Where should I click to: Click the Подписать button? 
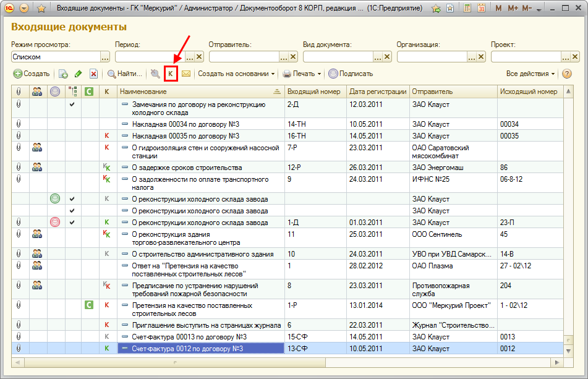351,74
